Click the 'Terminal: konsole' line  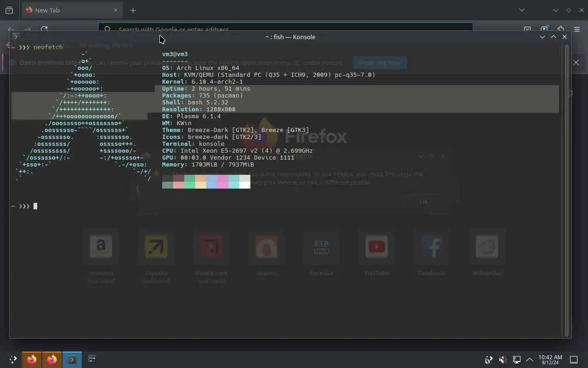[193, 144]
